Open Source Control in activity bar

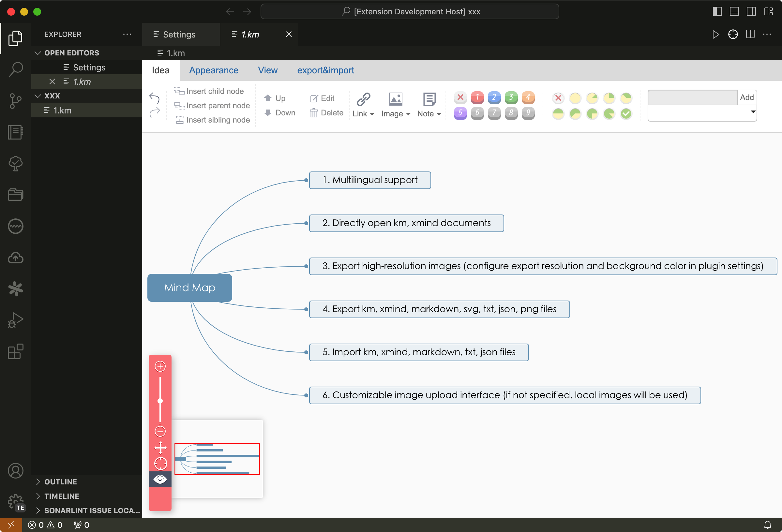pos(15,100)
